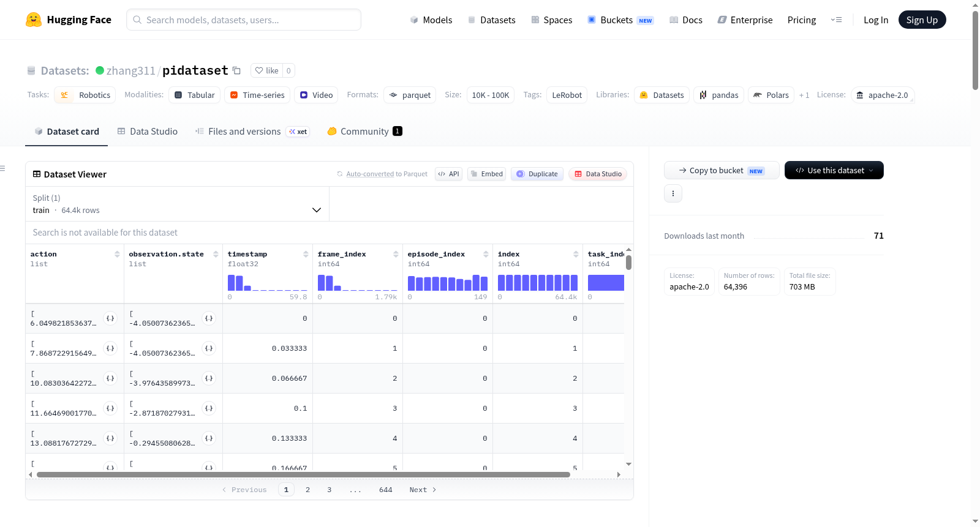The image size is (980, 527).
Task: Open the Pricing page
Action: [802, 20]
